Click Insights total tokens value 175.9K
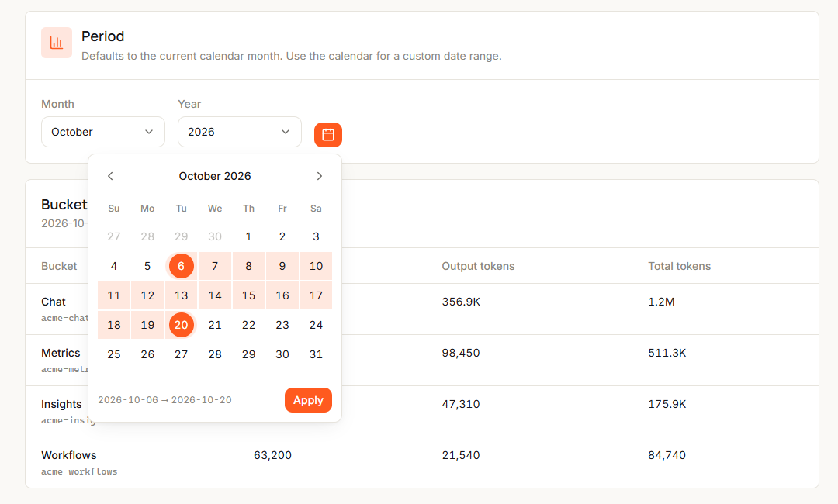The width and height of the screenshot is (838, 504). pos(667,404)
